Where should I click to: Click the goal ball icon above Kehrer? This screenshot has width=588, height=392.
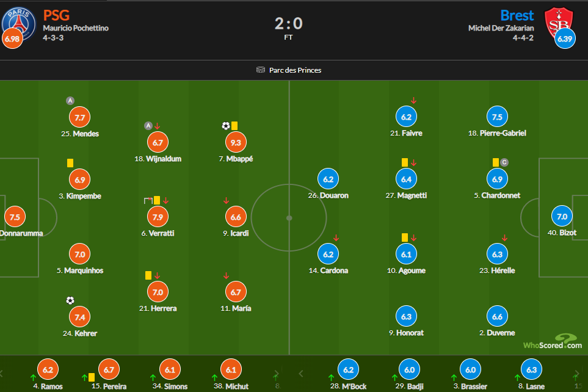click(70, 300)
